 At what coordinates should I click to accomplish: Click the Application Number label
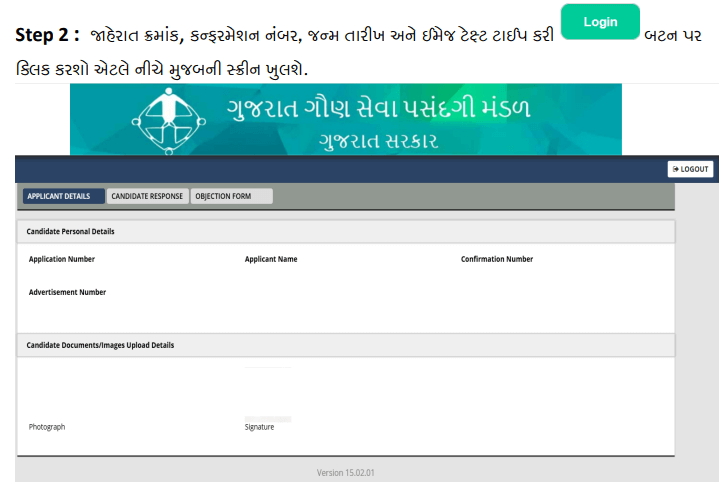(x=62, y=259)
